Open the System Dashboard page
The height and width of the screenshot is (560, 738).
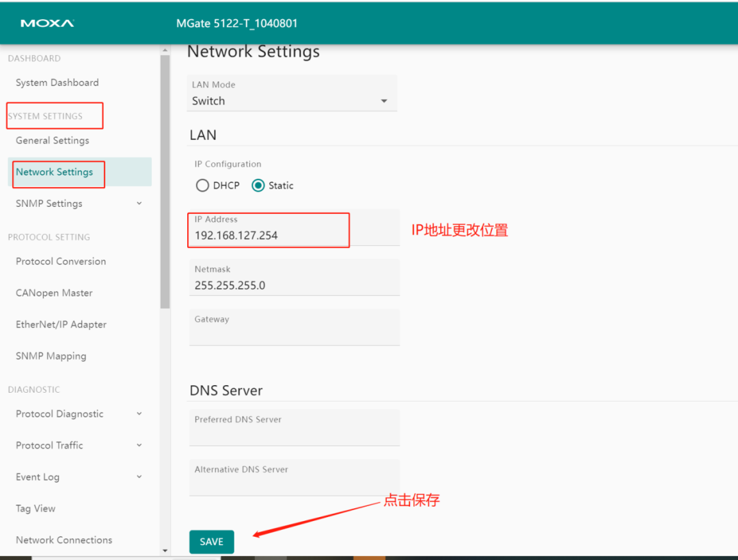(x=57, y=82)
